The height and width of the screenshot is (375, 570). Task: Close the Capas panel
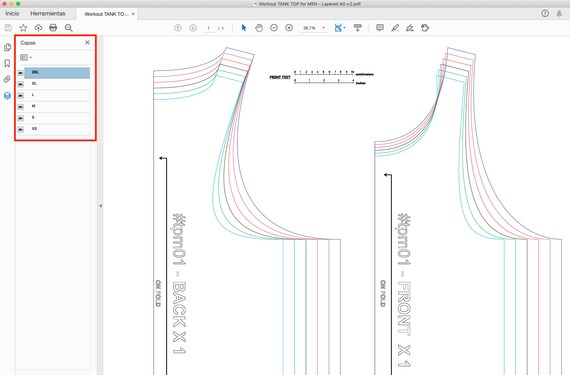87,43
